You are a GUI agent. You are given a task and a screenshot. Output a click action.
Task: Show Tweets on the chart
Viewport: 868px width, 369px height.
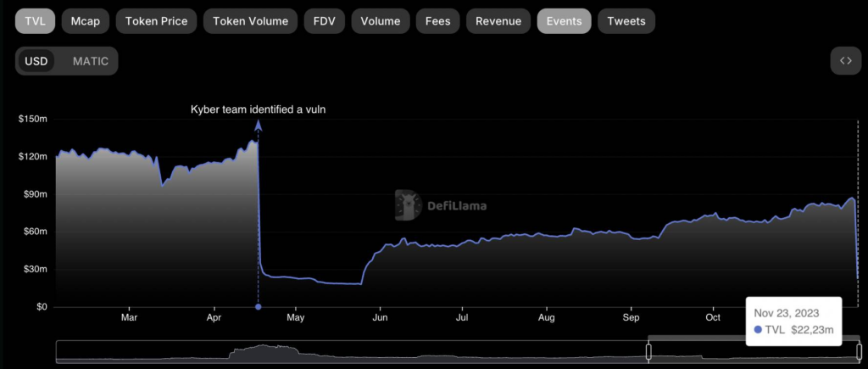coord(626,21)
